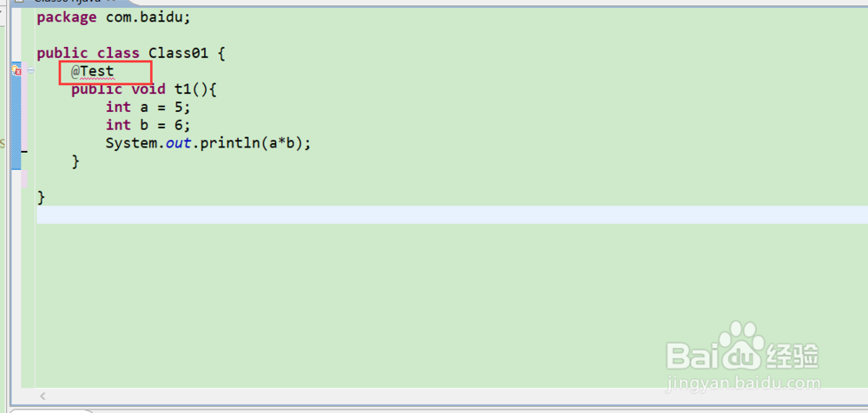The width and height of the screenshot is (868, 413).
Task: Click the quick-fix error marker beside @Test
Action: pyautogui.click(x=16, y=71)
